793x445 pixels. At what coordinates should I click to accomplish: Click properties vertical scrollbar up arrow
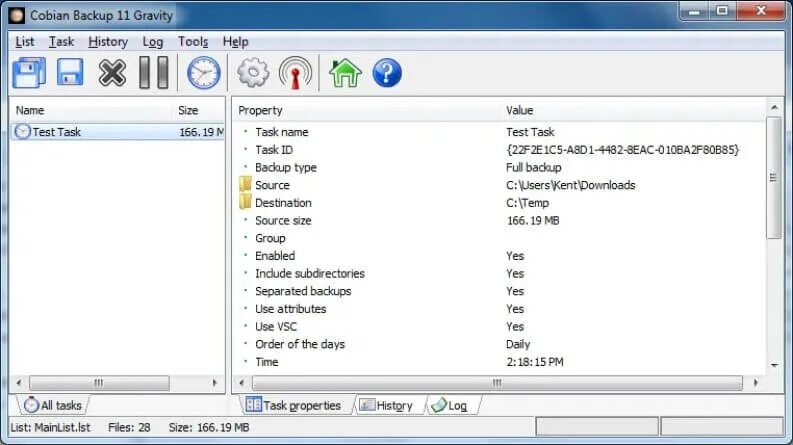tap(774, 107)
